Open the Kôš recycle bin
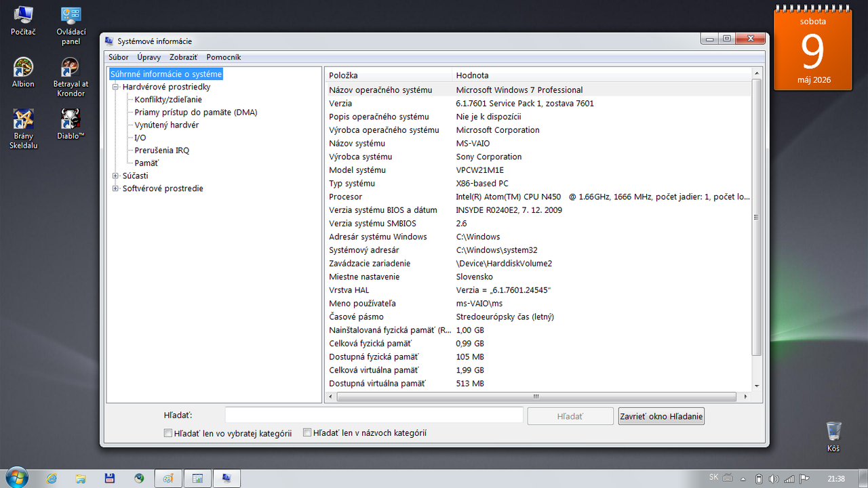 833,437
